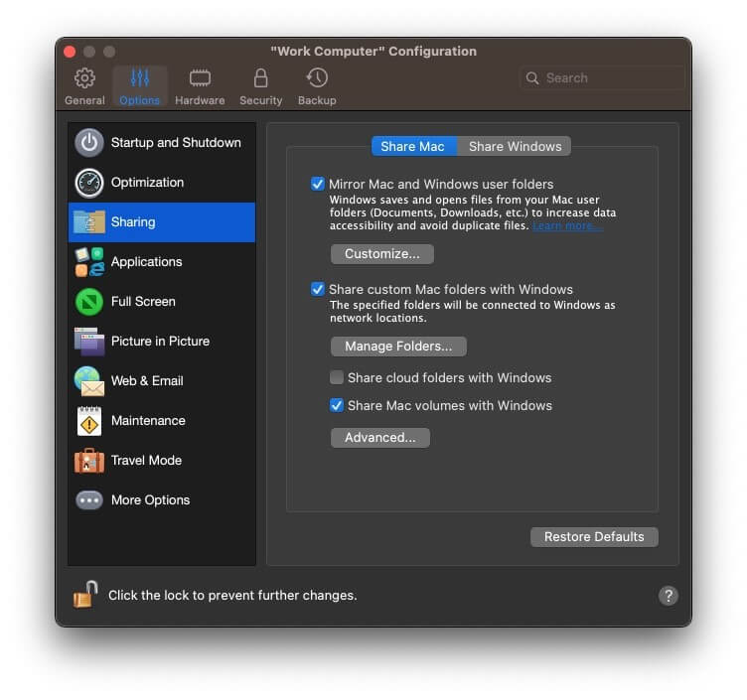This screenshot has width=747, height=700.
Task: Open the Security padlock toolbar icon
Action: [260, 78]
